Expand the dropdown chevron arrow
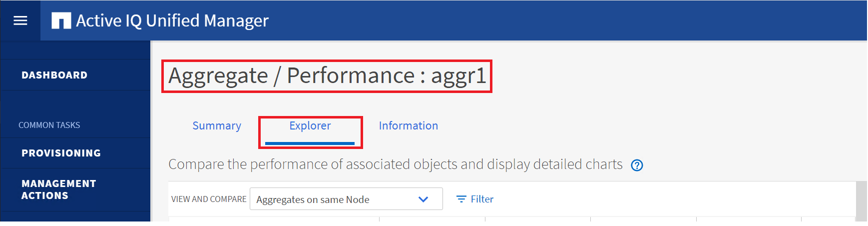868x226 pixels. [x=423, y=199]
